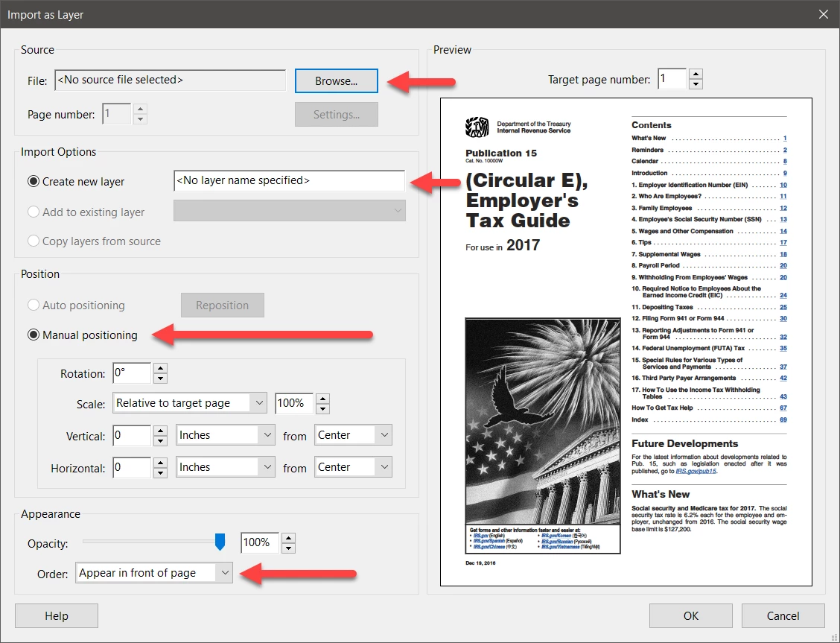This screenshot has height=643, width=840.
Task: Click 'Publication 15' text in preview
Action: coord(501,153)
